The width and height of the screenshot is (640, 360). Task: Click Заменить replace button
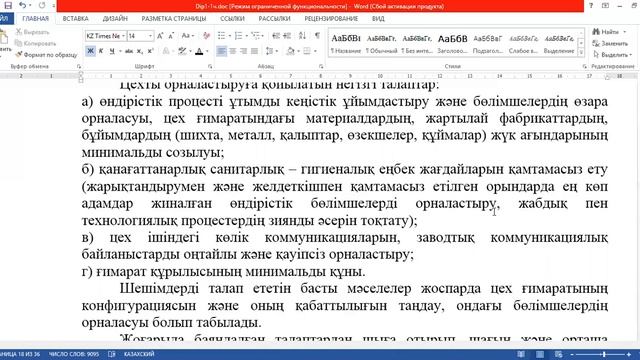point(610,43)
